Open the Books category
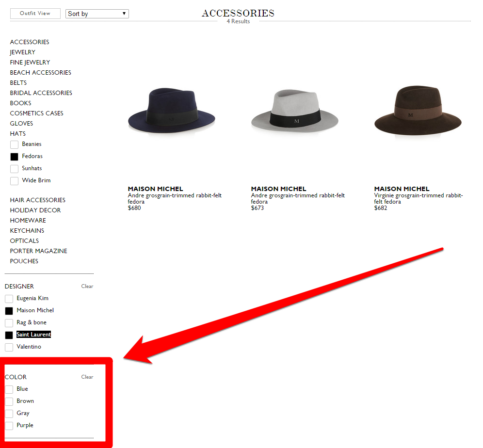The width and height of the screenshot is (483, 448). click(x=20, y=103)
